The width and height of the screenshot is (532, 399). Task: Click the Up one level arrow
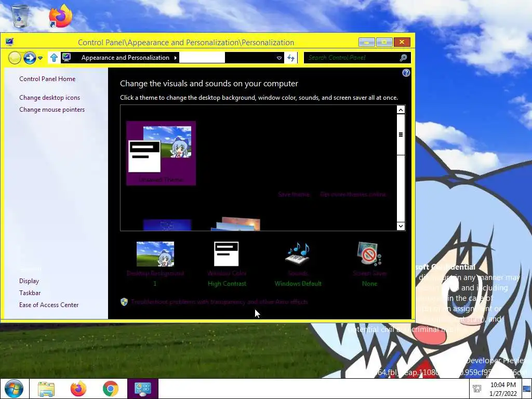click(54, 58)
